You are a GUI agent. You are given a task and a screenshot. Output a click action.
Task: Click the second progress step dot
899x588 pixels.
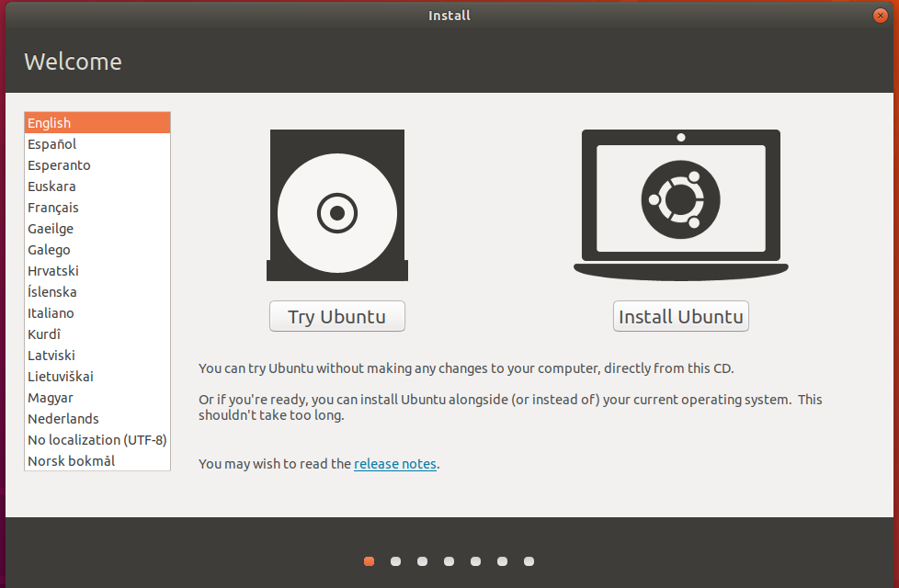[395, 561]
